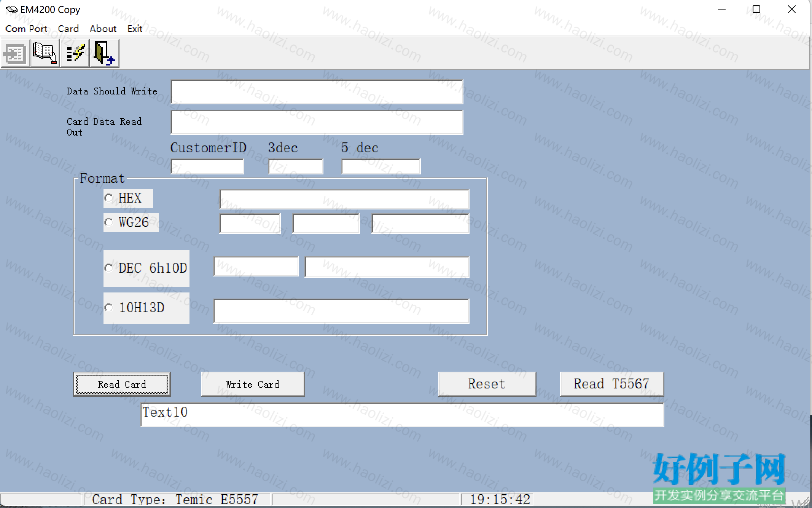Click the Format group label
Image resolution: width=812 pixels, height=508 pixels.
[x=102, y=178]
